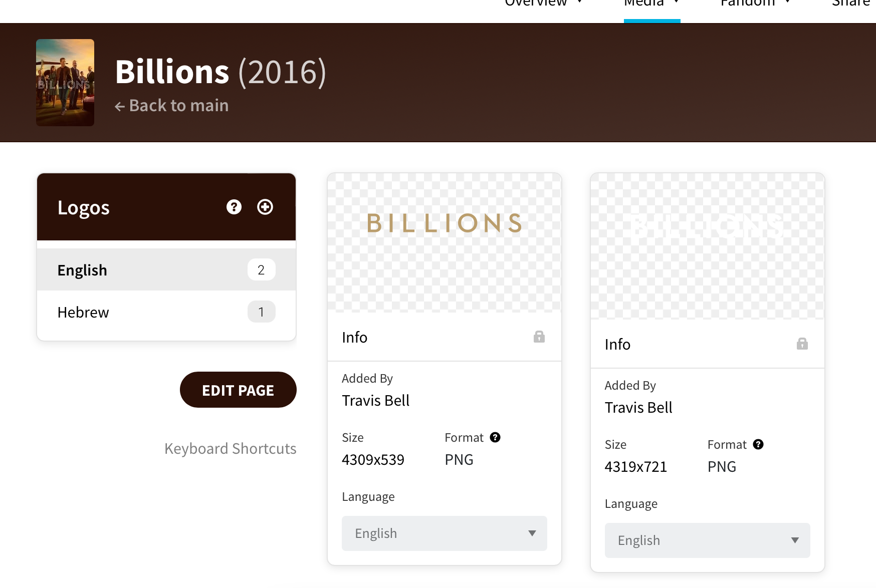Click Travis Bell on 4319x721 card
This screenshot has height=588, width=876.
[x=638, y=408]
